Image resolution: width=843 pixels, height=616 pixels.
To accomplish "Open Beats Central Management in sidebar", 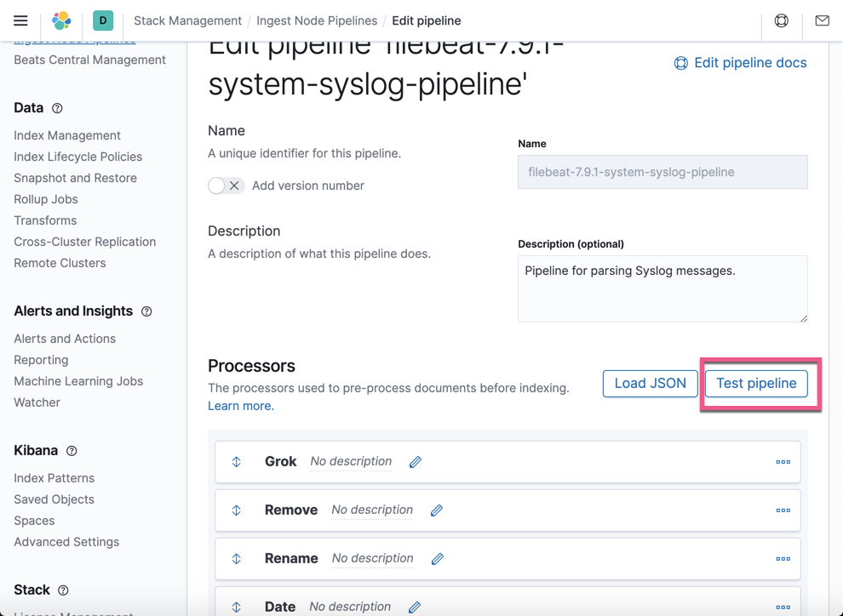I will (89, 60).
